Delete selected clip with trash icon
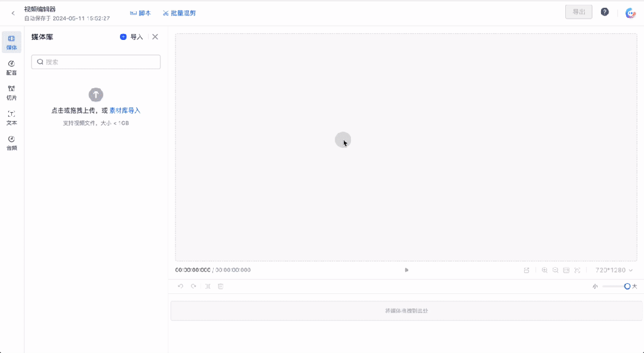 [221, 286]
